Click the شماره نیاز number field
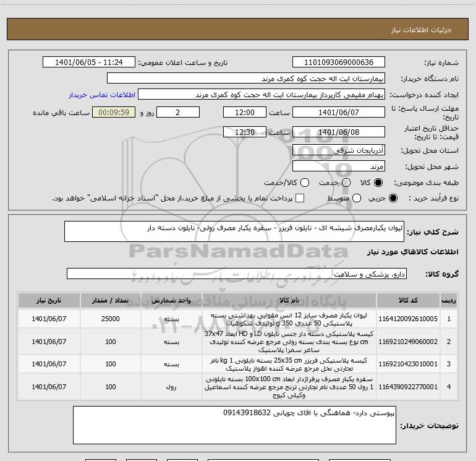 (338, 62)
